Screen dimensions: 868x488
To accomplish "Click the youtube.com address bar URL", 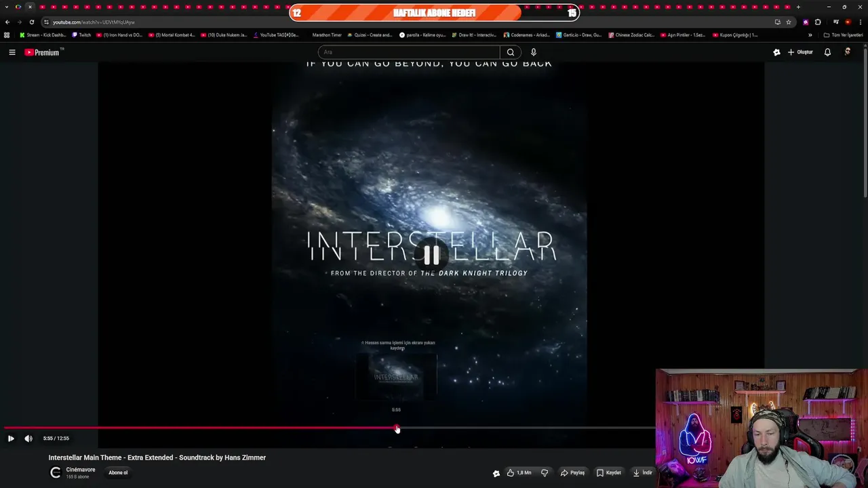I will pos(94,22).
